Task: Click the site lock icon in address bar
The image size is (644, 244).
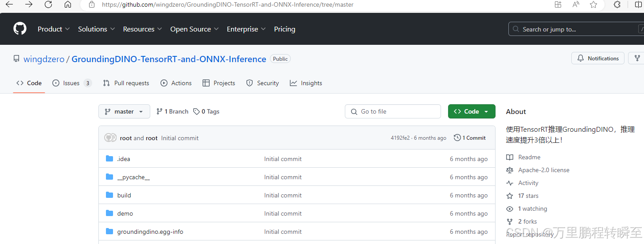Action: 92,4
